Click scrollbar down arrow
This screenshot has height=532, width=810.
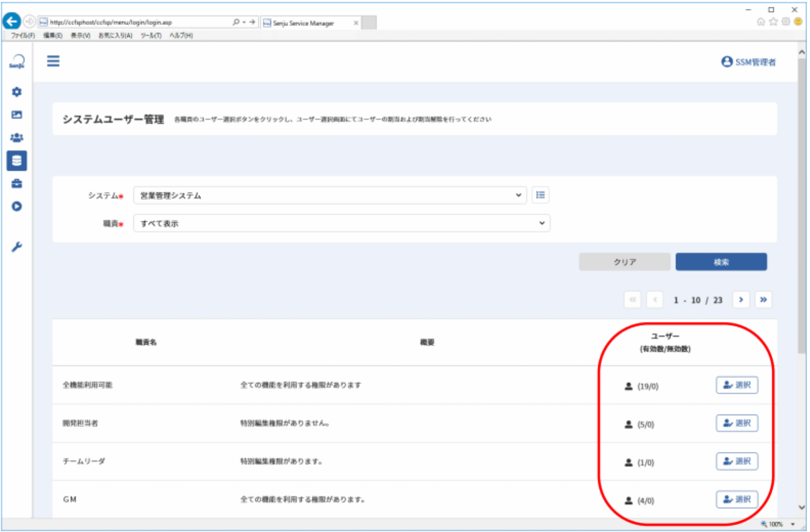(802, 508)
